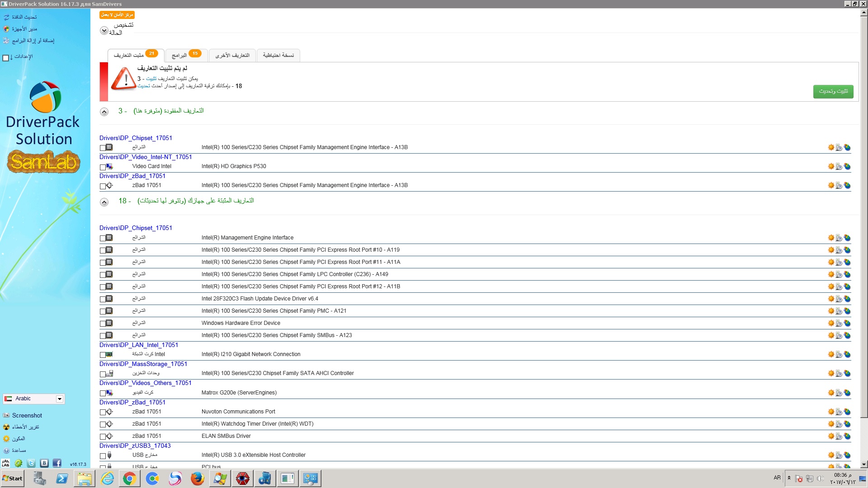The height and width of the screenshot is (488, 868).
Task: Check the Intel HD Graphics P530 driver
Action: pos(103,167)
